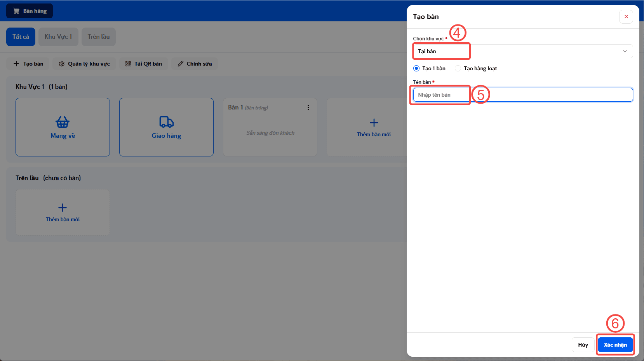Click the Xác nhận button
The width and height of the screenshot is (644, 361).
[615, 345]
